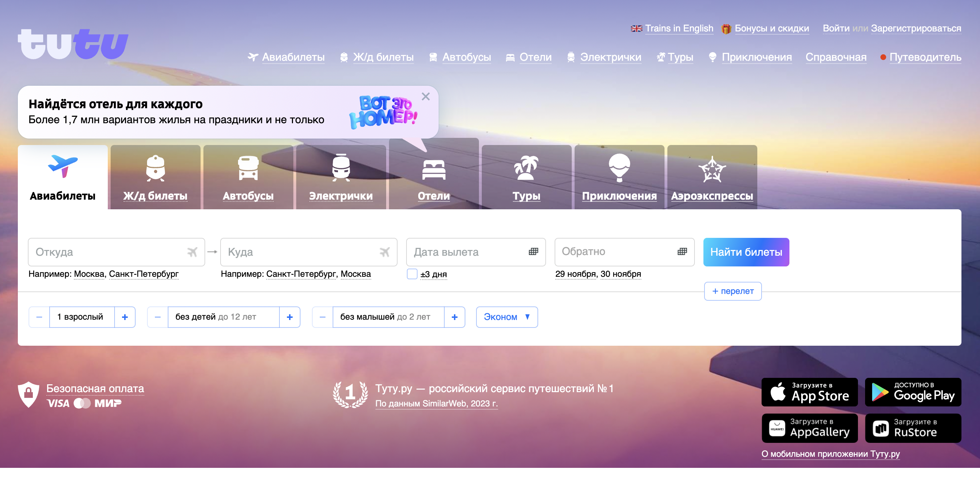Click plane icon in Куда field
Screen dimensions: 980x480
pyautogui.click(x=385, y=252)
